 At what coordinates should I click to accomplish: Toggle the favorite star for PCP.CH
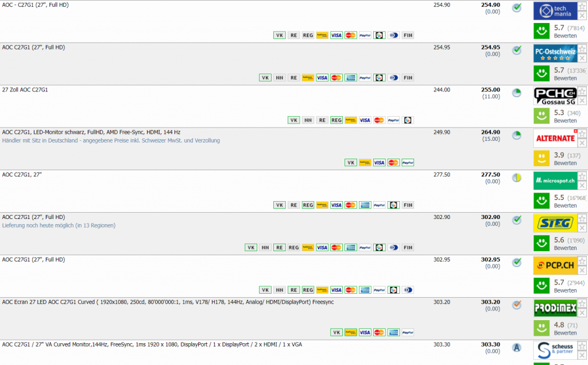[582, 261]
